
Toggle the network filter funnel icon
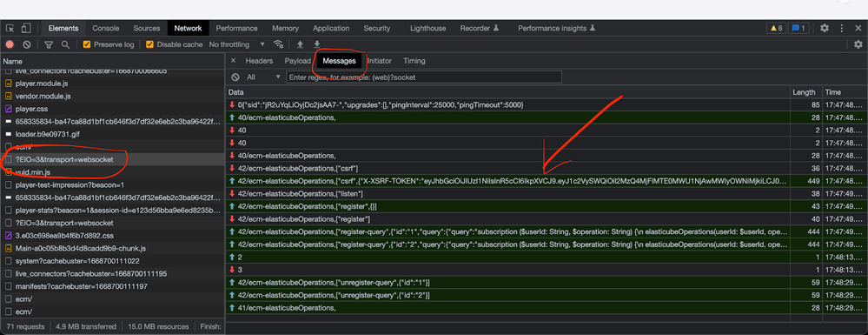49,44
